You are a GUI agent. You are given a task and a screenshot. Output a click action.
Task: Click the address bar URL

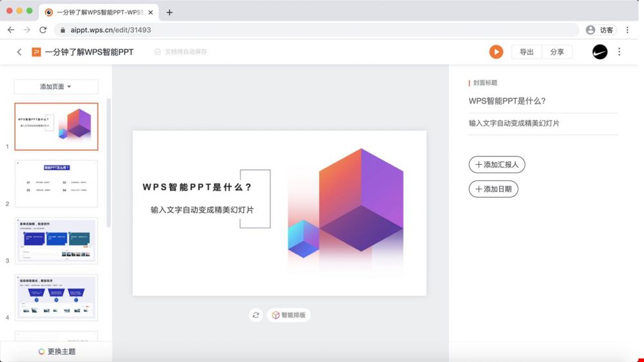tap(111, 30)
